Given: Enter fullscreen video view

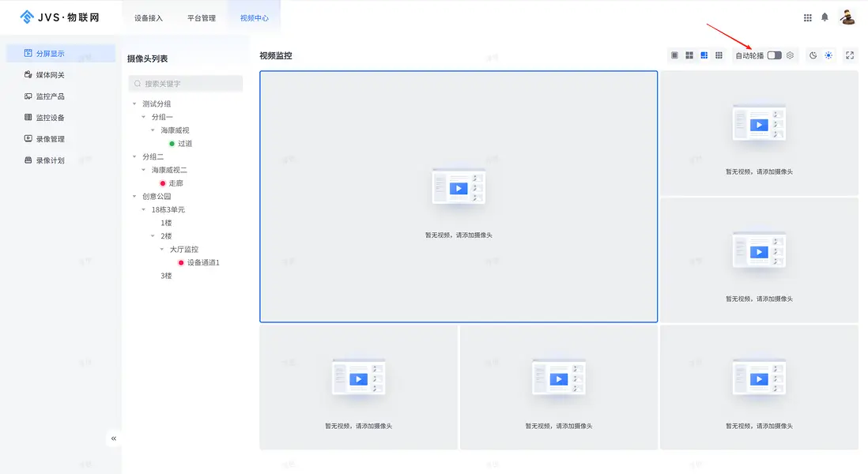Looking at the screenshot, I should [850, 55].
